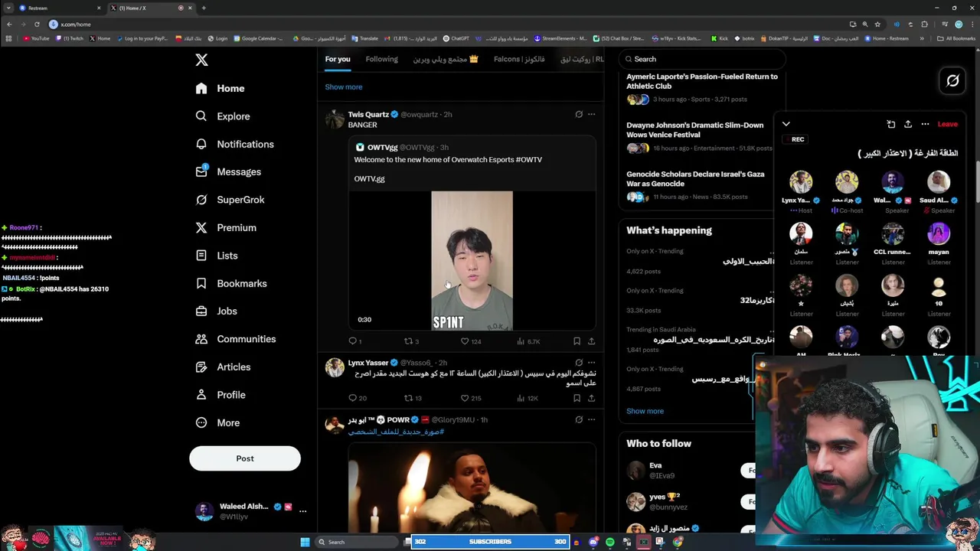Open account menu dots beside Waleed Alsh...
Screen dimensions: 980x551
tap(302, 511)
